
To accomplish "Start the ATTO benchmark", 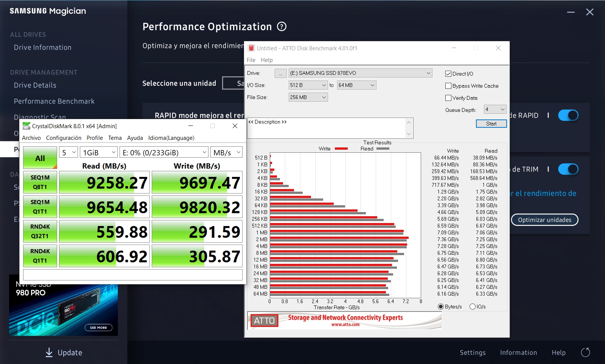I will [491, 124].
